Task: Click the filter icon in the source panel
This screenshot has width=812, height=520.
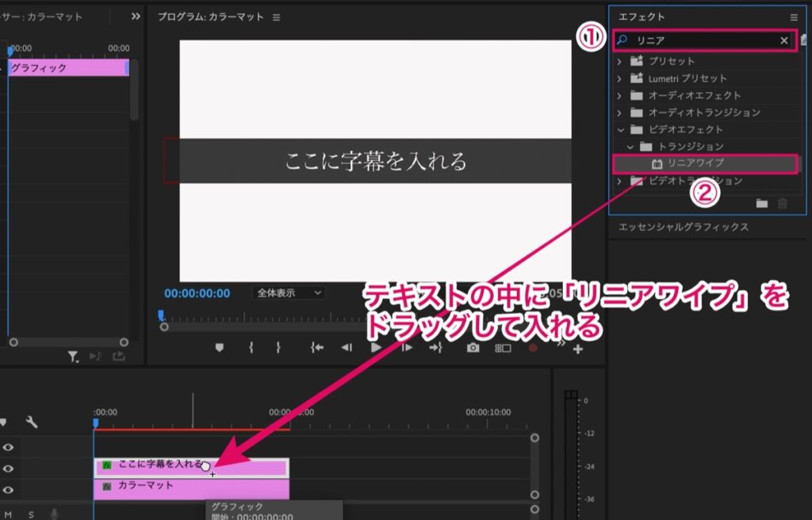Action: coord(73,357)
